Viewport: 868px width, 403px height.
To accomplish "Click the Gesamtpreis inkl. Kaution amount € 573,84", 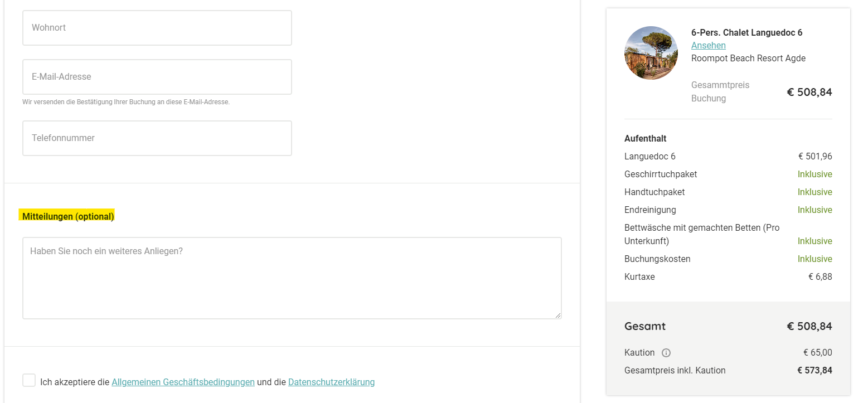I will [814, 371].
